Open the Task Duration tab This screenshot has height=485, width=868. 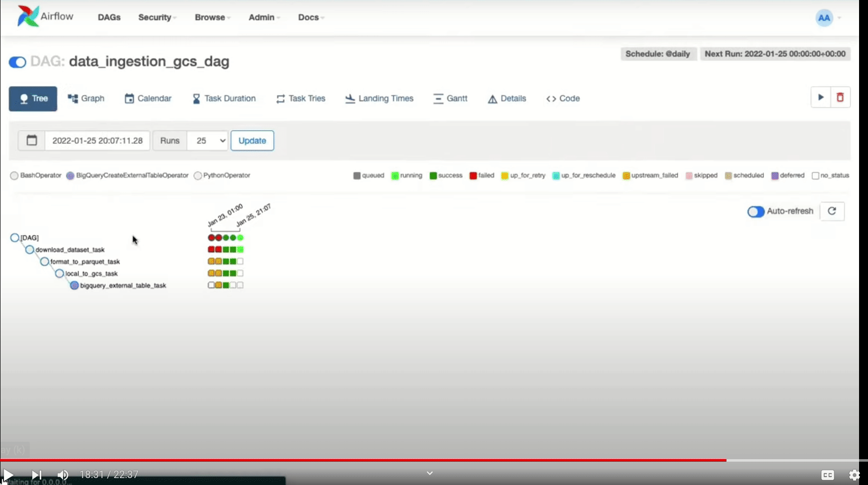coord(224,98)
